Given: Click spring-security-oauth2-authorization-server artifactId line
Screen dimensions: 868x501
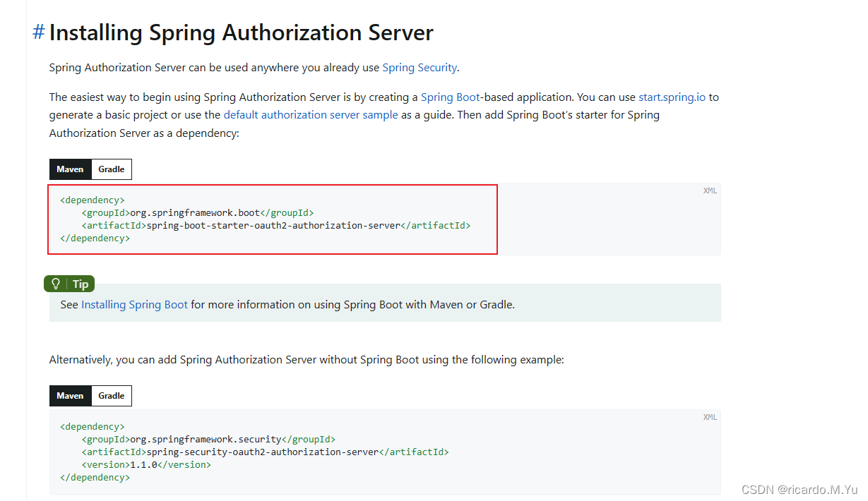Looking at the screenshot, I should coord(265,452).
